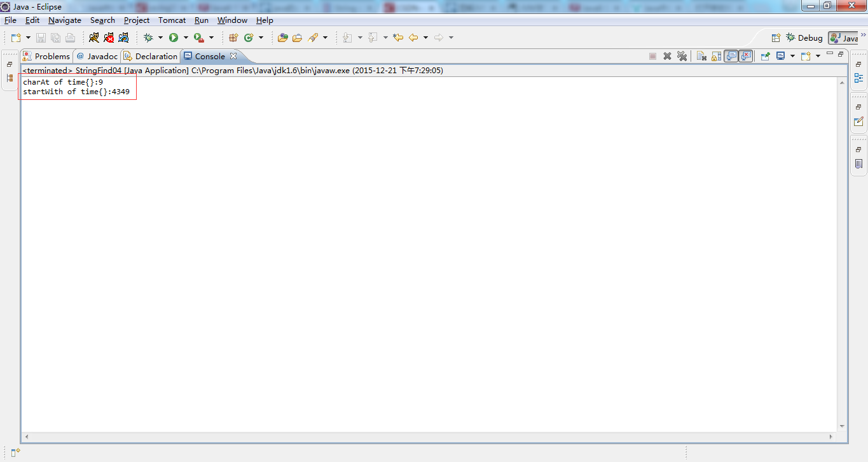Screen dimensions: 868x462
Task: Click the New file wizard icon
Action: pyautogui.click(x=16, y=38)
